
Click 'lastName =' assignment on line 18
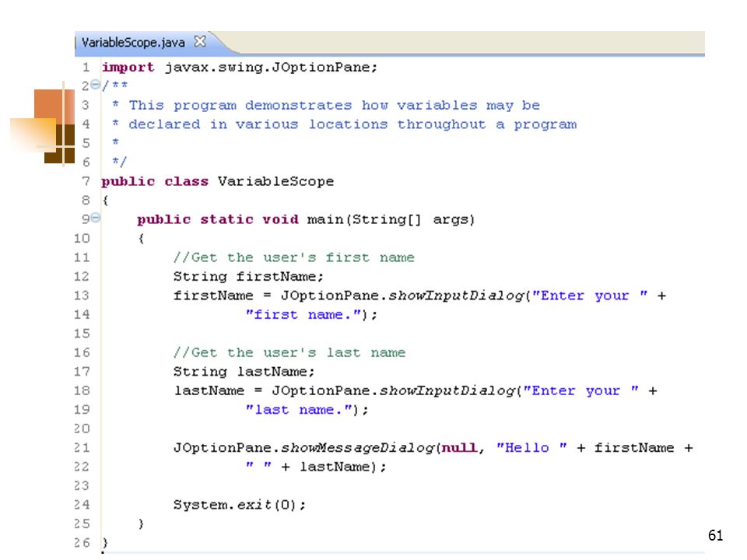click(218, 391)
